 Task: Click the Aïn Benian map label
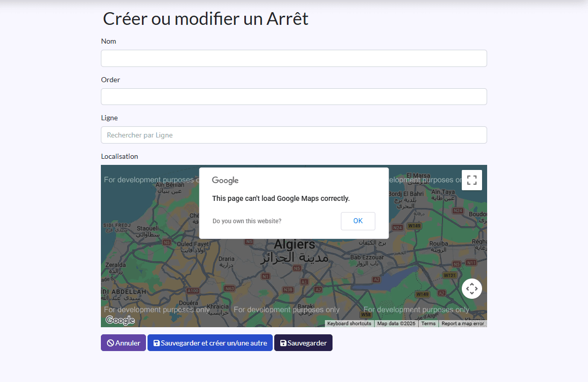pos(170,185)
